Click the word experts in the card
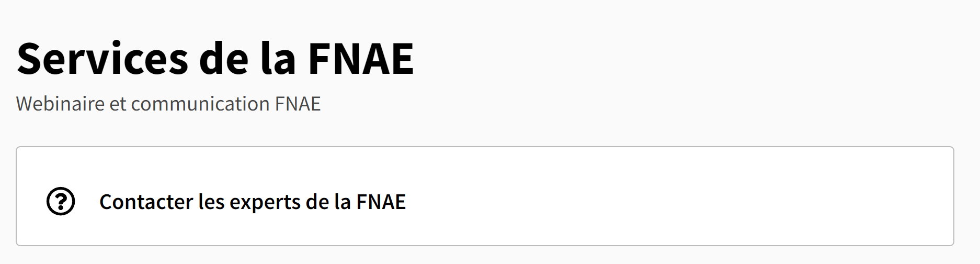Screen dimensions: 980x264 (265, 202)
